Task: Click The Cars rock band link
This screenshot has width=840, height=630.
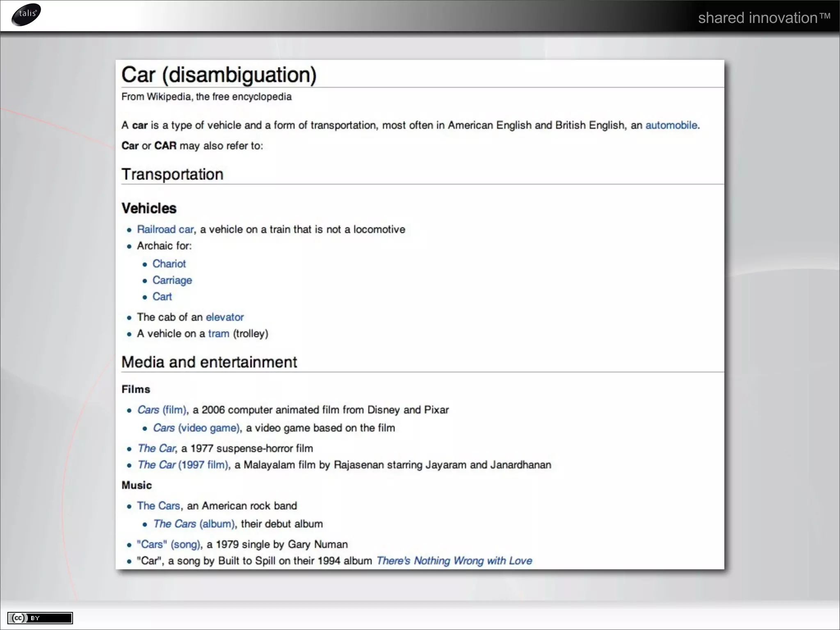Action: 158,506
